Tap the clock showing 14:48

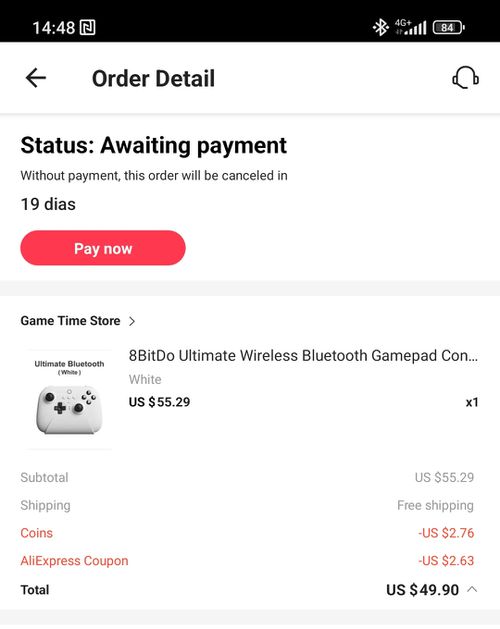53,28
